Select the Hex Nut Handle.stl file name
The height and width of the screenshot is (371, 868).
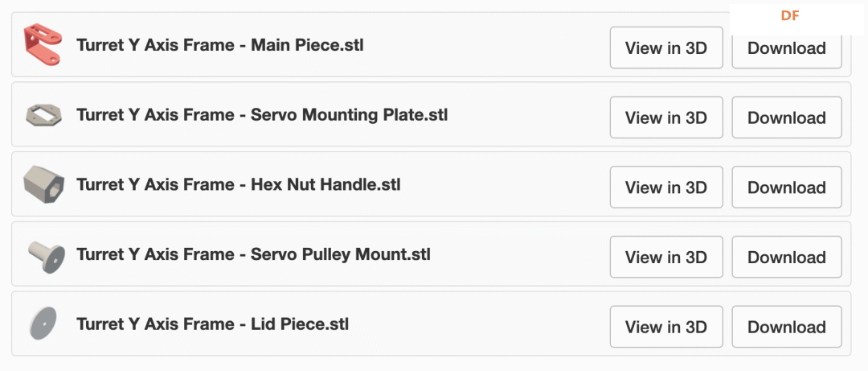tap(238, 185)
